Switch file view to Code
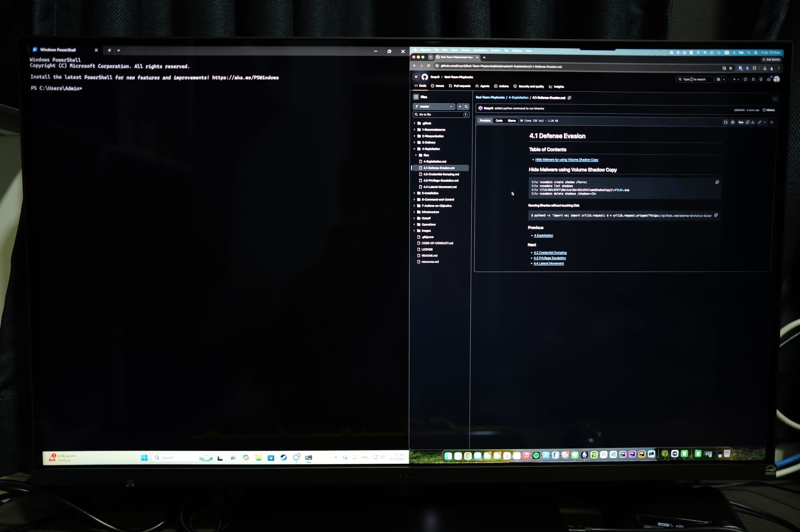 pos(499,120)
